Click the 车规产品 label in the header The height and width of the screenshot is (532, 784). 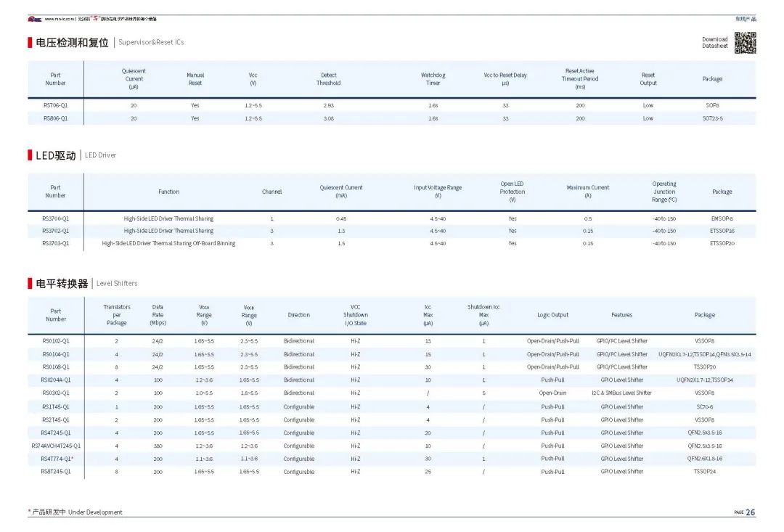click(x=746, y=19)
